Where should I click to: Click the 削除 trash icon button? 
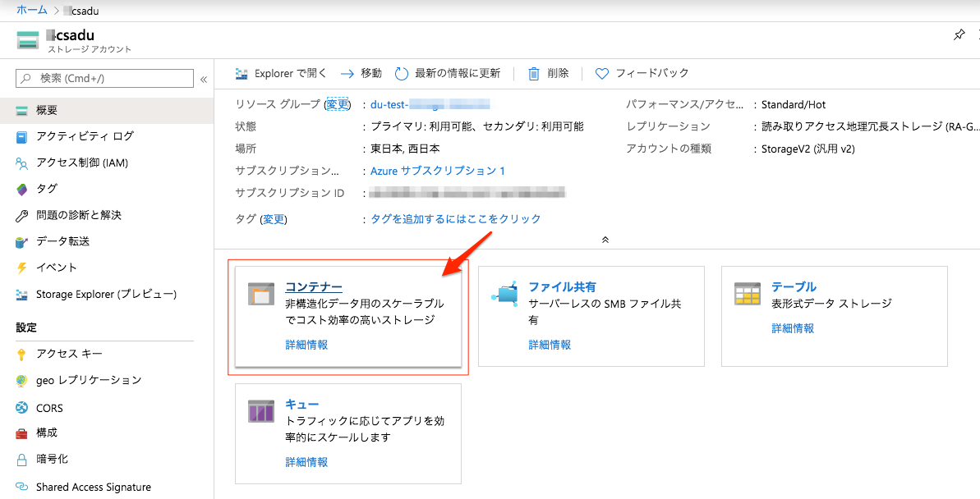pyautogui.click(x=548, y=74)
